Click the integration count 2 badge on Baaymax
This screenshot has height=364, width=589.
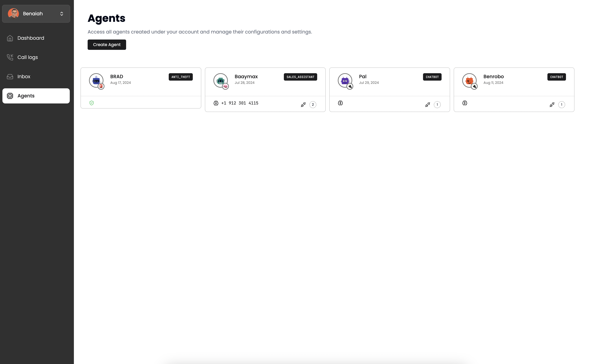coord(313,104)
